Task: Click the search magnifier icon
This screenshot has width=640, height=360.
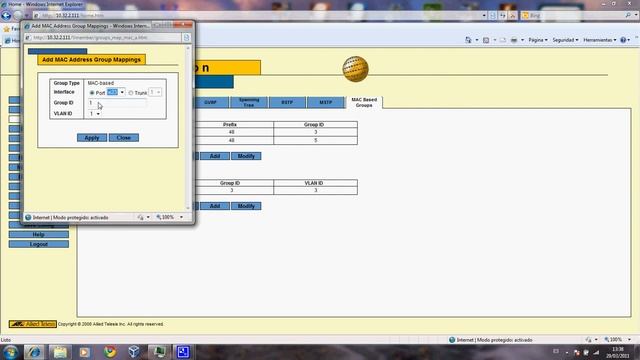Action: point(628,15)
